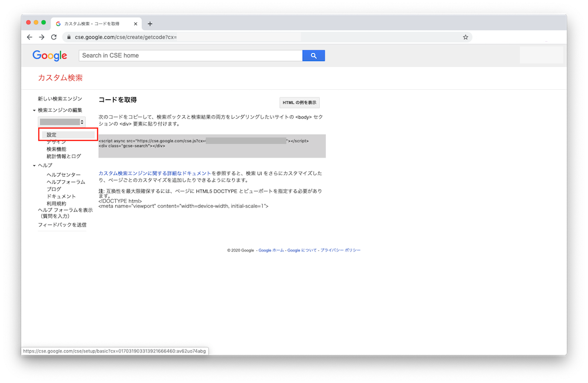The width and height of the screenshot is (588, 383).
Task: Go forward with the browser forward arrow
Action: (x=42, y=37)
